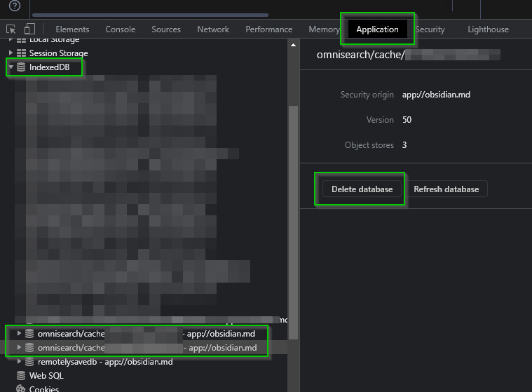The height and width of the screenshot is (392, 532).
Task: Open the Memory tab
Action: tap(324, 29)
